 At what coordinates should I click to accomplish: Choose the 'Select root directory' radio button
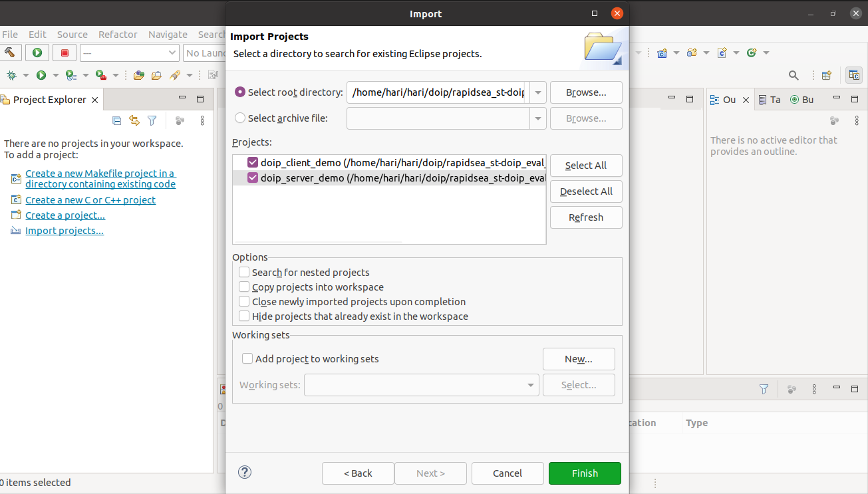point(240,92)
